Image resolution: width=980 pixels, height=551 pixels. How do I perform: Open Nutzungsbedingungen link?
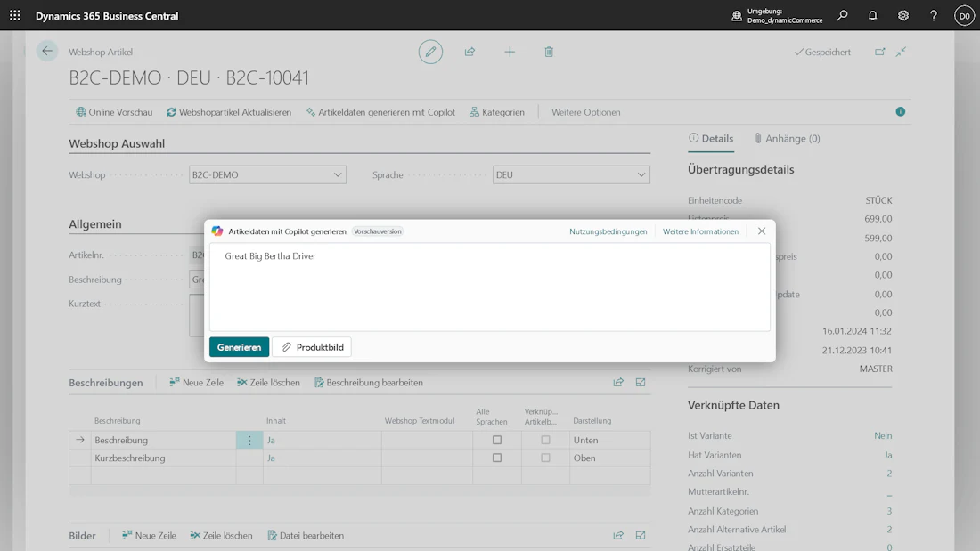(608, 231)
